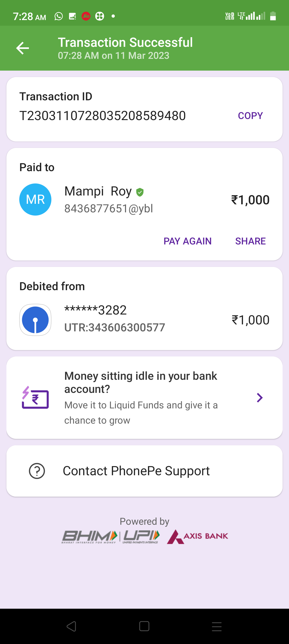Open the Android recent apps menu
The height and width of the screenshot is (644, 289).
tap(216, 626)
